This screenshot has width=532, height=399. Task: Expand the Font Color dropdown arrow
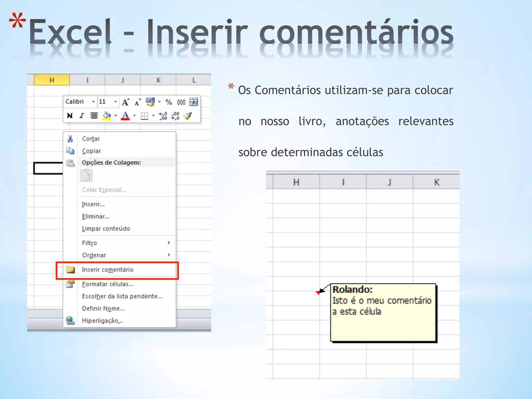pos(134,116)
